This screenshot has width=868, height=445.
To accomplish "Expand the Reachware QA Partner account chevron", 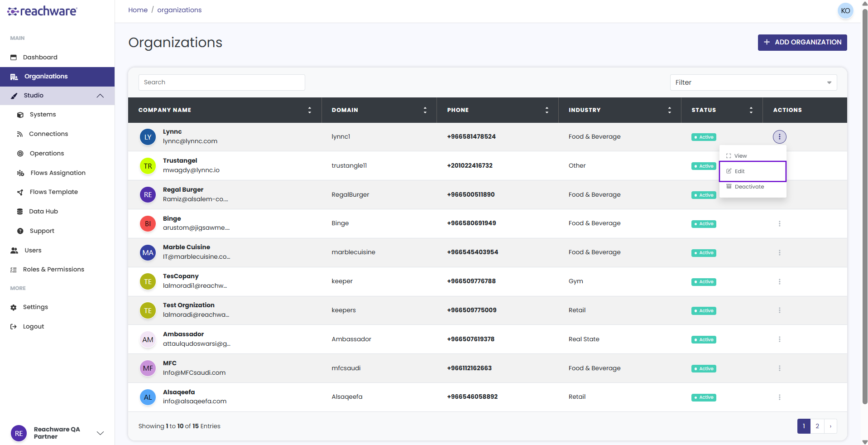I will (101, 433).
